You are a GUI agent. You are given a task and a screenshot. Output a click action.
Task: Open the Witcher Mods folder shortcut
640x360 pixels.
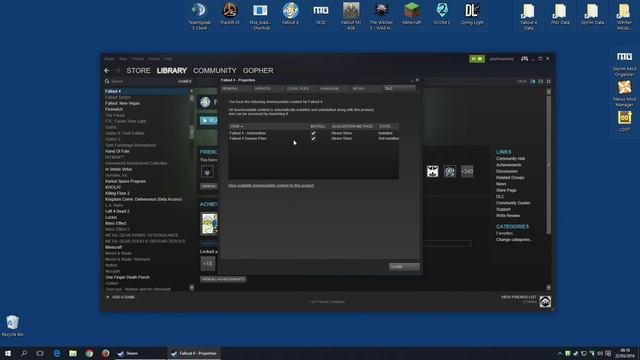coord(624,16)
